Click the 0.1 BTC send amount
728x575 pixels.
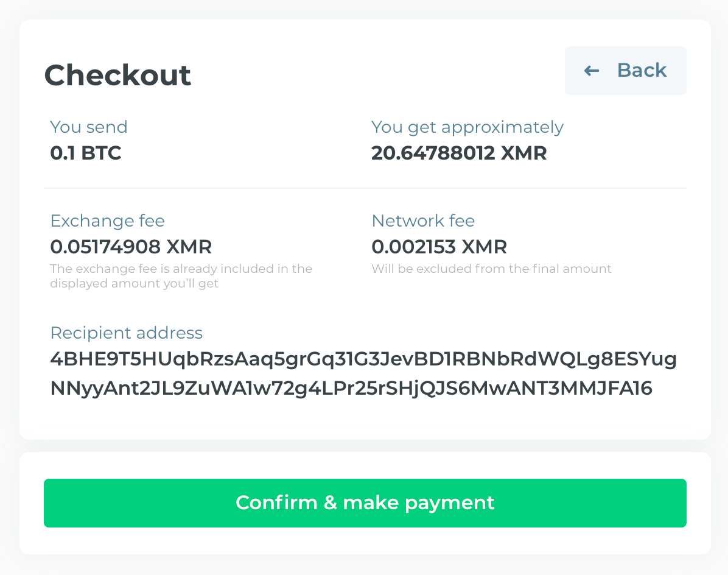[86, 153]
